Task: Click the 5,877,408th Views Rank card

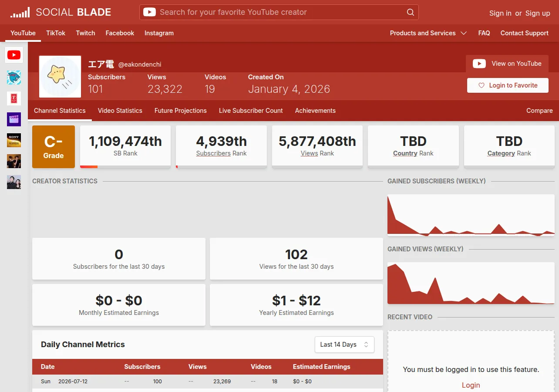Action: coord(317,146)
